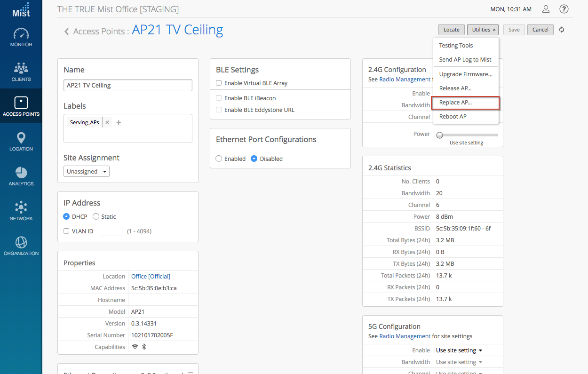Viewport: 588px width, 374px height.
Task: Click the user account icon
Action: click(546, 9)
